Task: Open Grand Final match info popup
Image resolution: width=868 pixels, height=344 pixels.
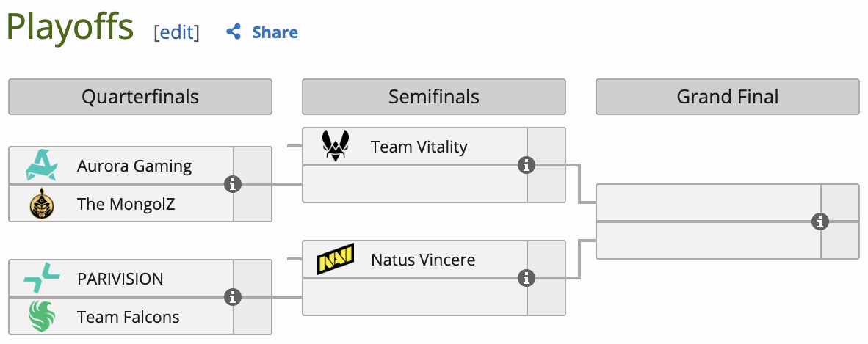Action: pos(820,222)
